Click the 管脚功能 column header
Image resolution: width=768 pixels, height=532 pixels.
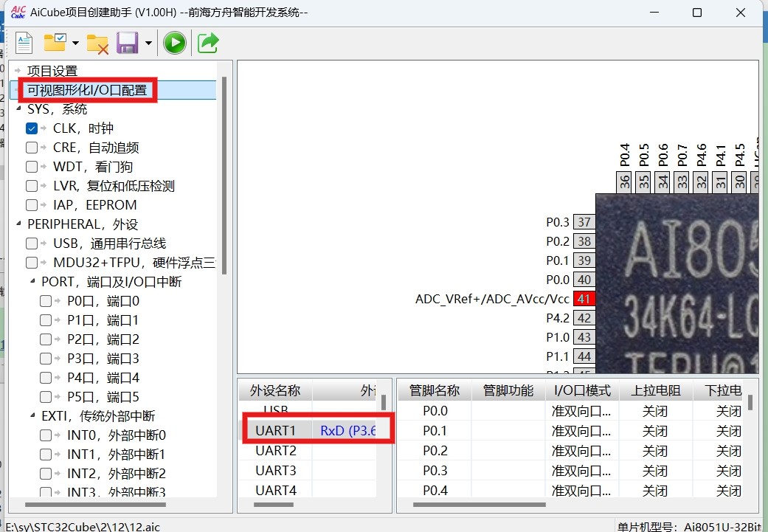coord(508,390)
